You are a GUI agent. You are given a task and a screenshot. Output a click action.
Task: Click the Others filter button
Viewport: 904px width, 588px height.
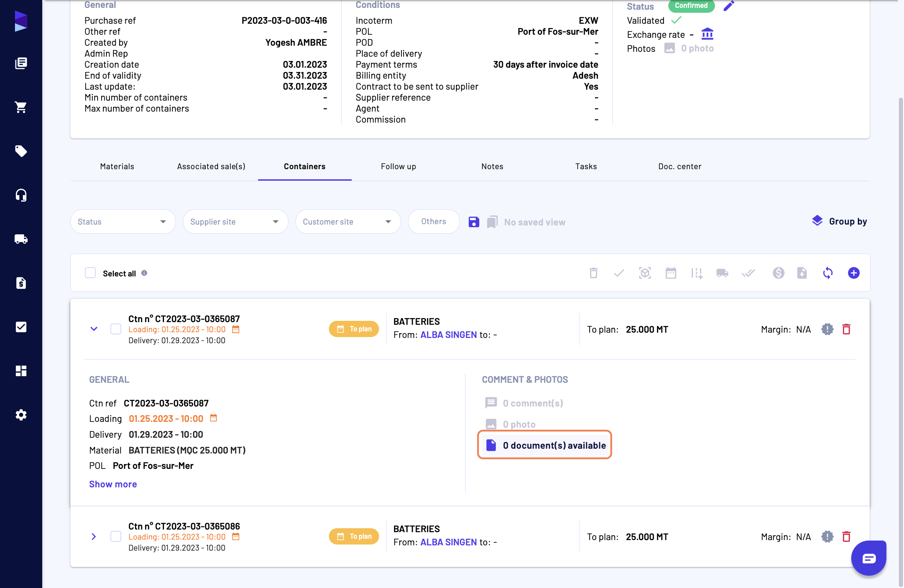coord(434,221)
